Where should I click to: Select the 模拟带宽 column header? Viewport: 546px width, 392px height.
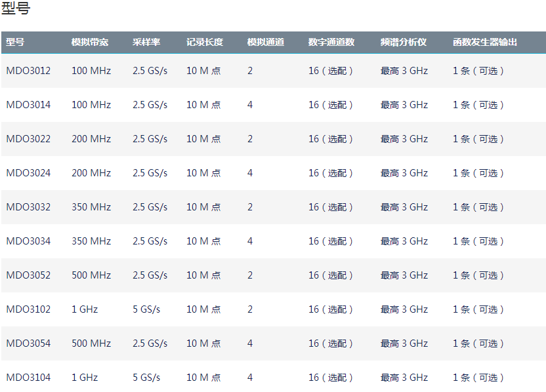pos(90,42)
